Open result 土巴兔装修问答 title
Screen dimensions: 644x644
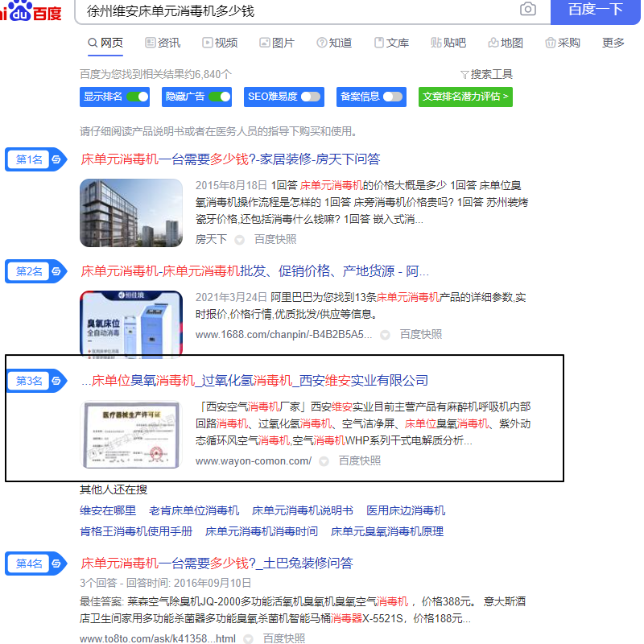tap(217, 563)
